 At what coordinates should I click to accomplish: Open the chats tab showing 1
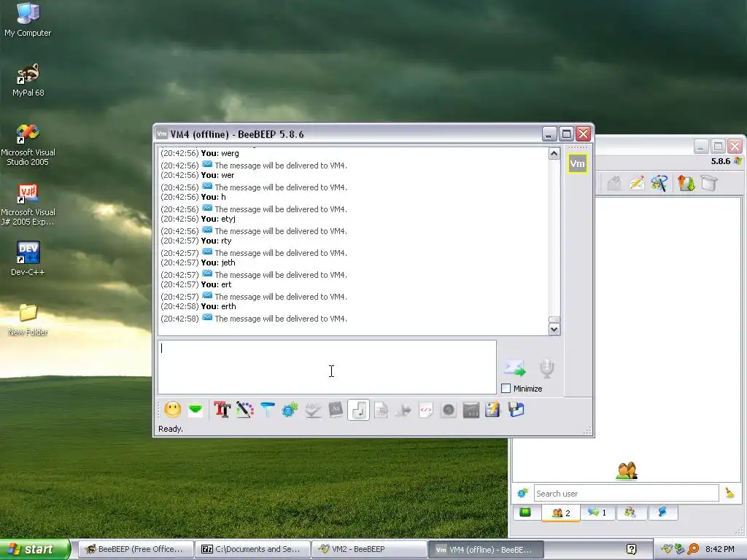(597, 513)
